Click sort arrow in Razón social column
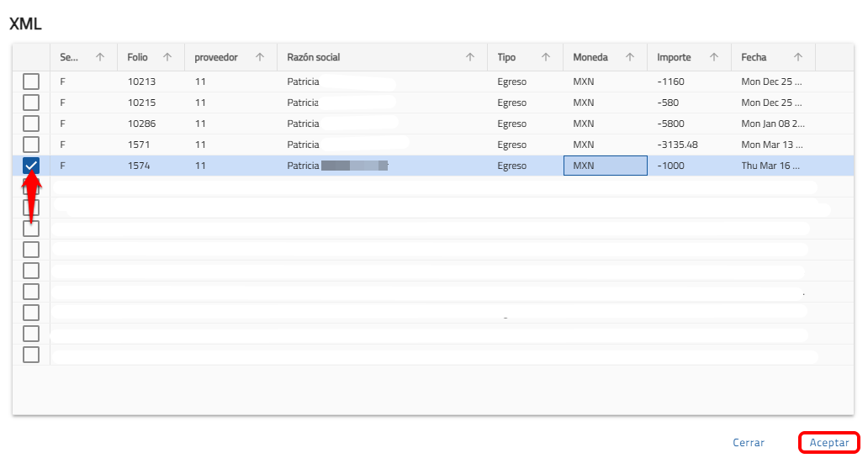Screen dimensions: 868x458 [470, 57]
